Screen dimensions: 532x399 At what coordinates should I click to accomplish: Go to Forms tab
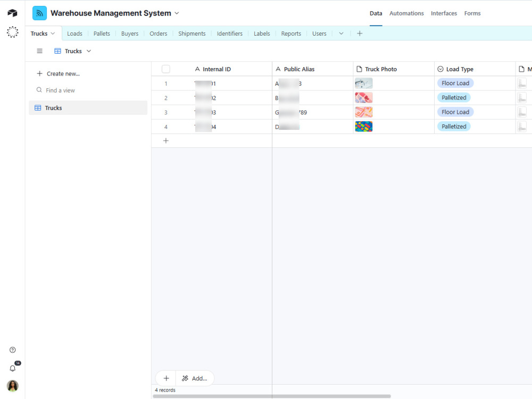[x=472, y=13]
